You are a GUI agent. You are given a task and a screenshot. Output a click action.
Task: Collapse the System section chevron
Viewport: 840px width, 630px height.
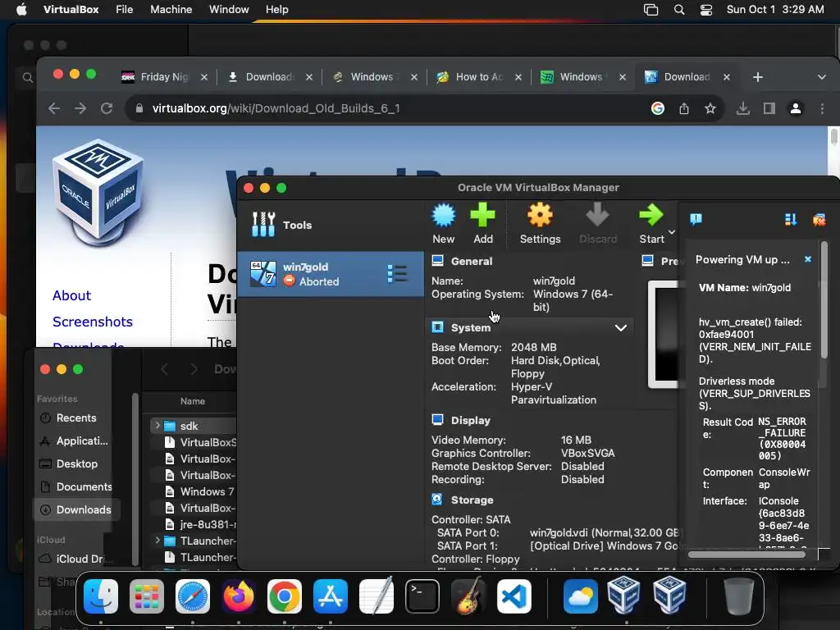(620, 328)
